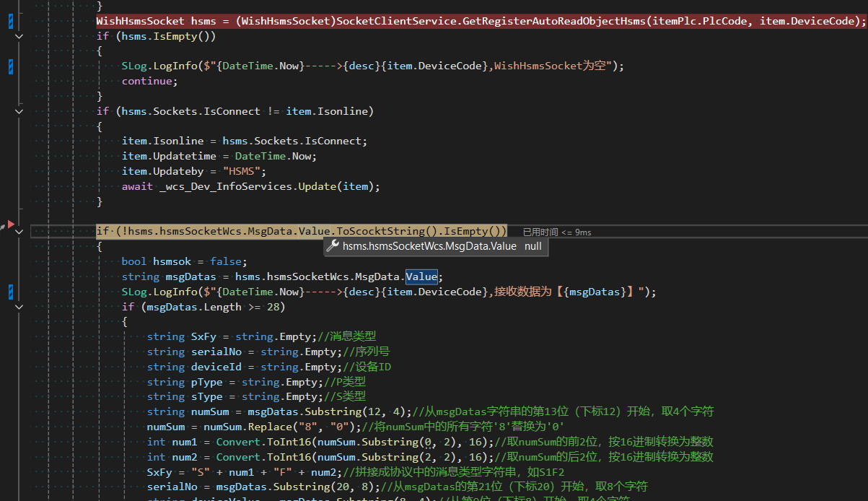868x501 pixels.
Task: Click 'num2' in its int declaration
Action: click(185, 457)
